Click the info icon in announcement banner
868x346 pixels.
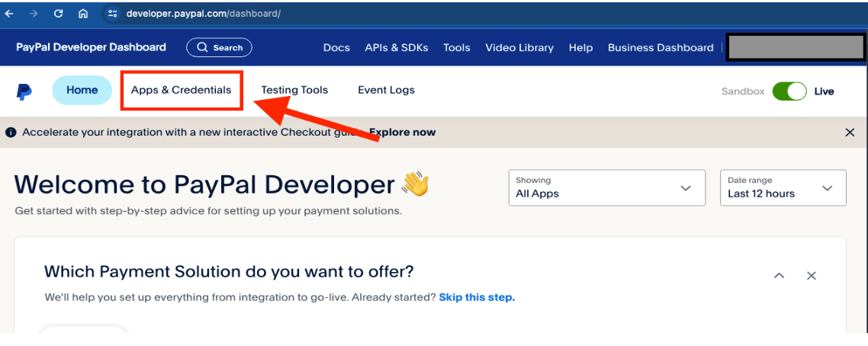tap(11, 132)
